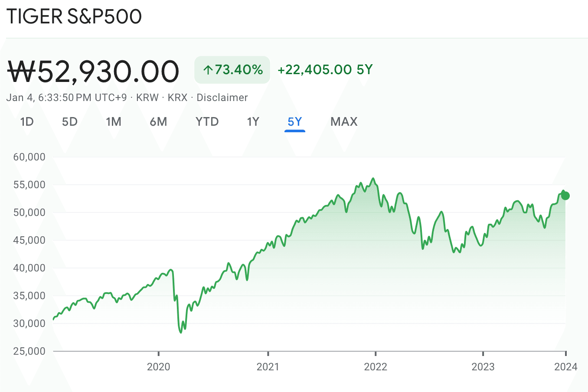Image resolution: width=588 pixels, height=392 pixels.
Task: Click the 60,000 y-axis label
Action: pos(29,157)
